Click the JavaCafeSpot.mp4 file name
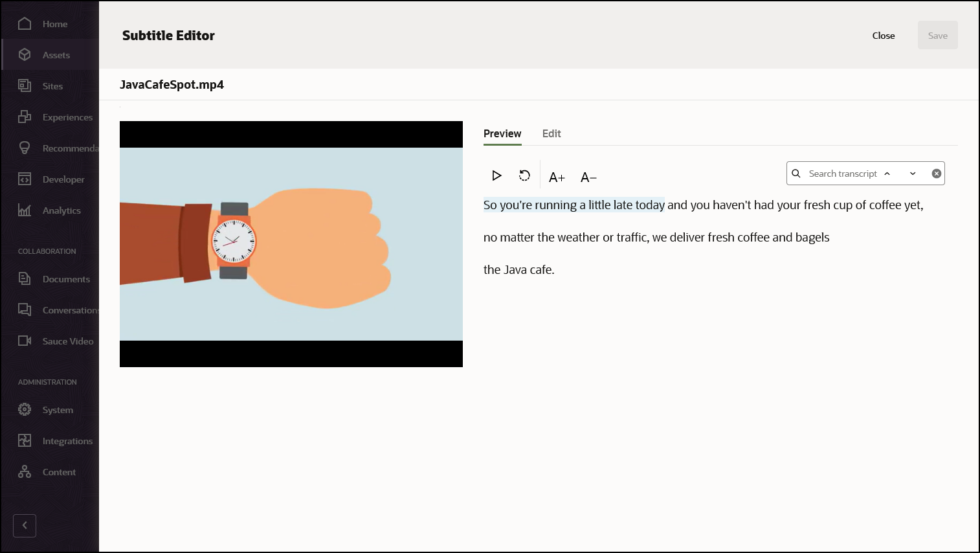 (x=172, y=85)
